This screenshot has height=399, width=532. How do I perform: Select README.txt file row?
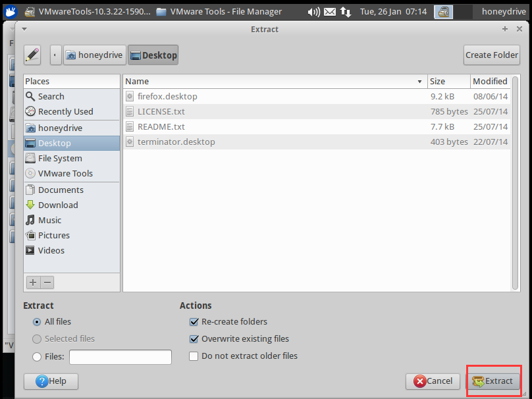pyautogui.click(x=317, y=126)
